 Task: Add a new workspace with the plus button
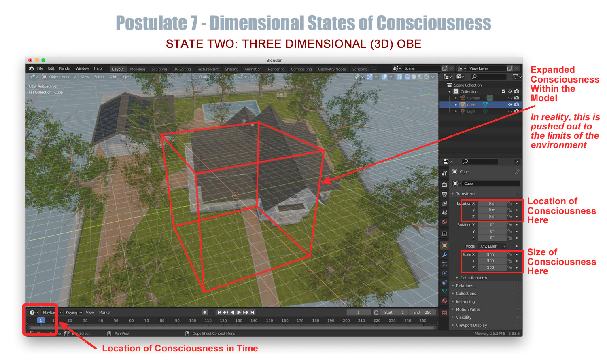(374, 69)
